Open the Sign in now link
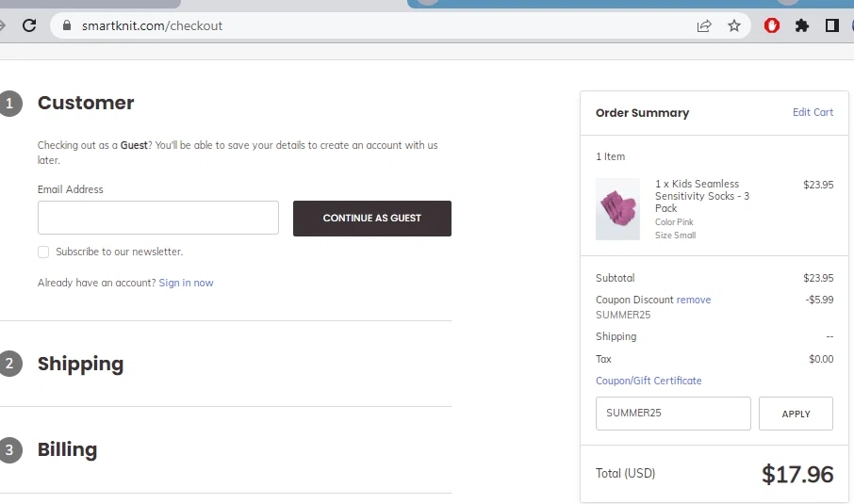The width and height of the screenshot is (854, 504). 187,283
